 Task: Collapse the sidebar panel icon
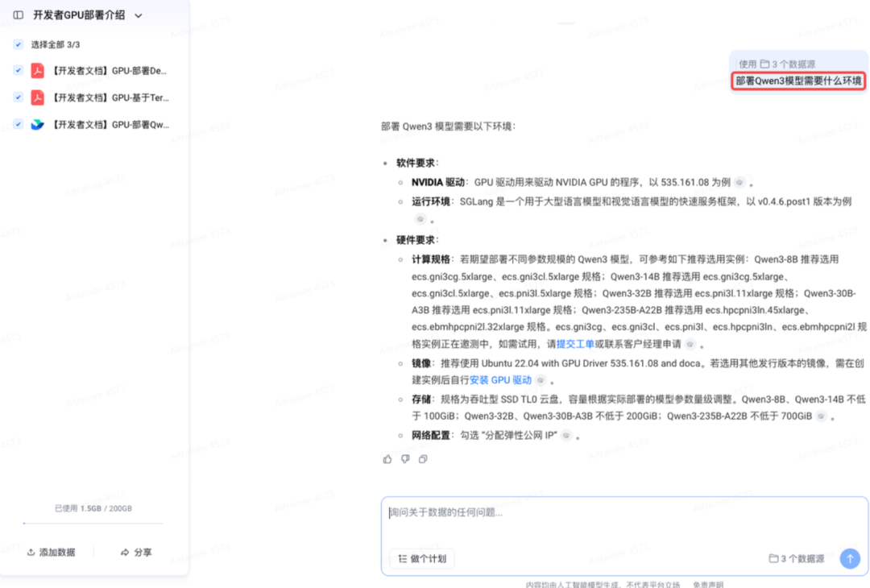[x=19, y=15]
